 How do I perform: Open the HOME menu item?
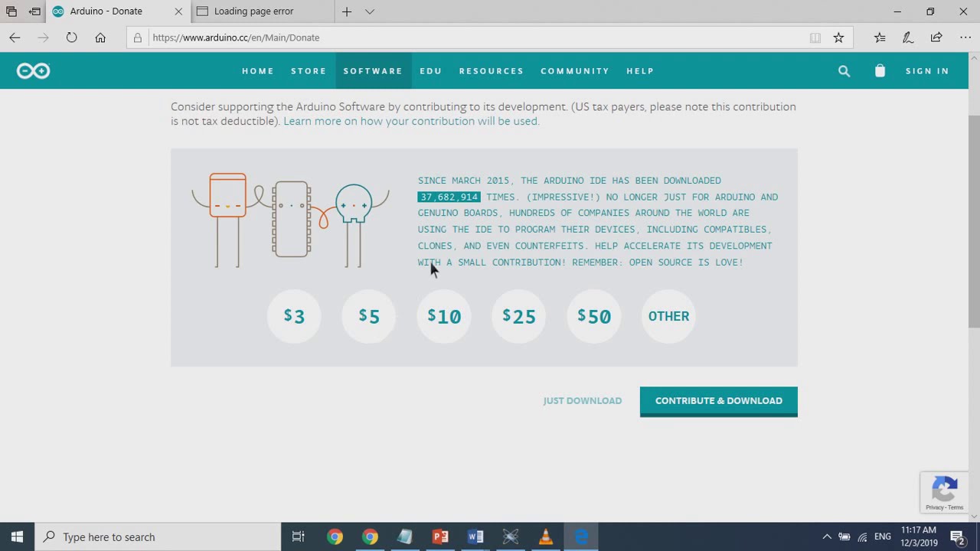(258, 71)
